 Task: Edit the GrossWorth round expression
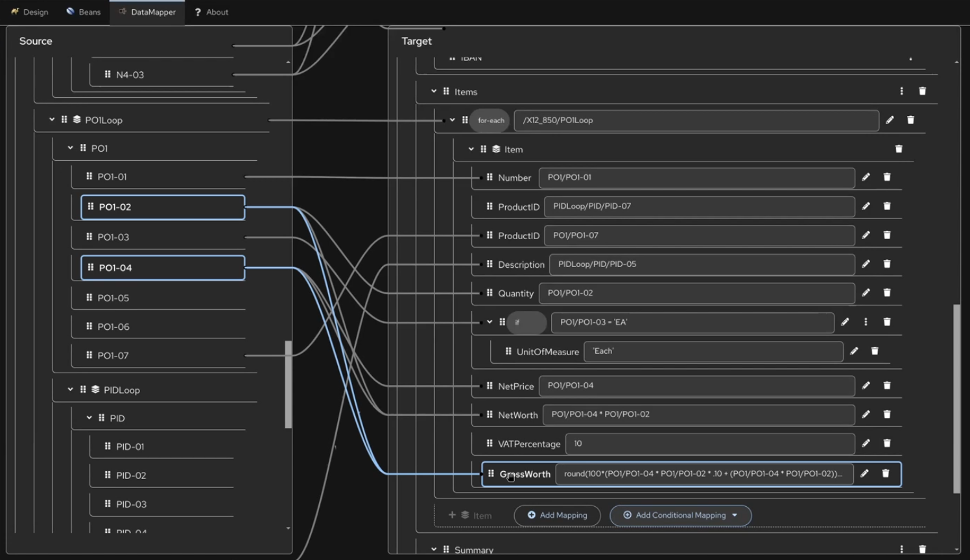pos(864,473)
